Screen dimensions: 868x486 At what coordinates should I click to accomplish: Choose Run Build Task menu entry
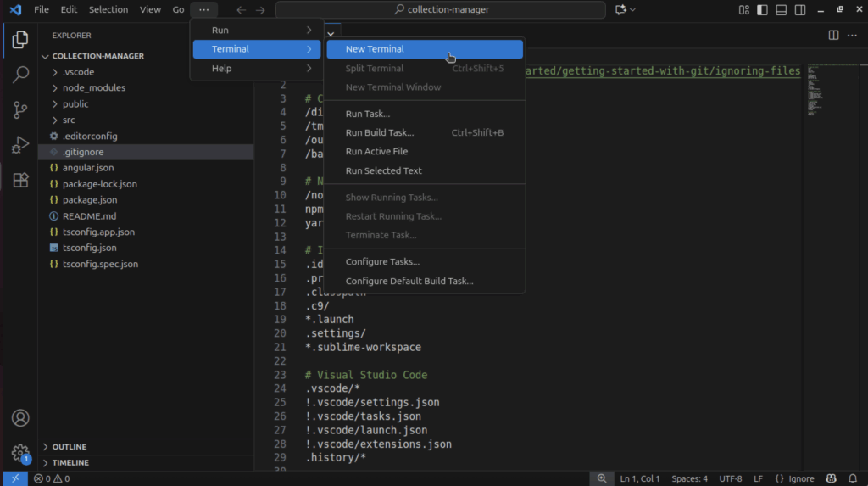380,132
